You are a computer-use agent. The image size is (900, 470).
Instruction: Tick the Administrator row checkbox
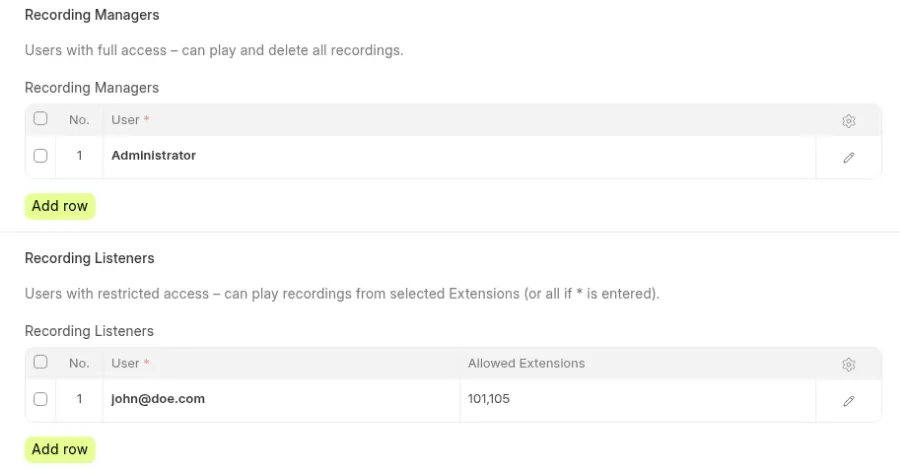click(x=41, y=156)
